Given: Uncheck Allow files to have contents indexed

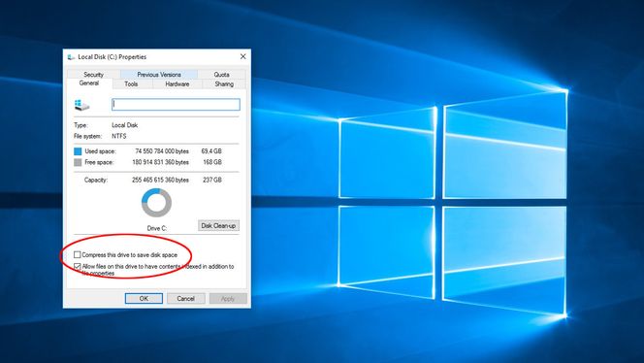Looking at the screenshot, I should click(x=78, y=266).
